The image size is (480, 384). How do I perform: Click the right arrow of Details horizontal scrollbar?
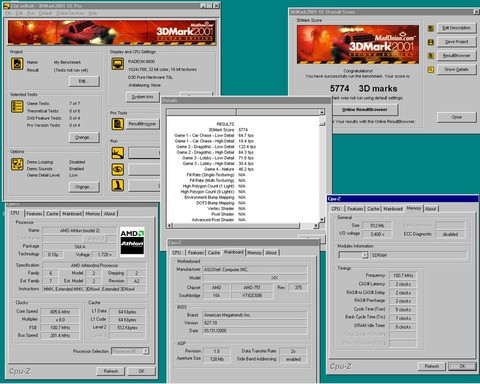pos(315,226)
